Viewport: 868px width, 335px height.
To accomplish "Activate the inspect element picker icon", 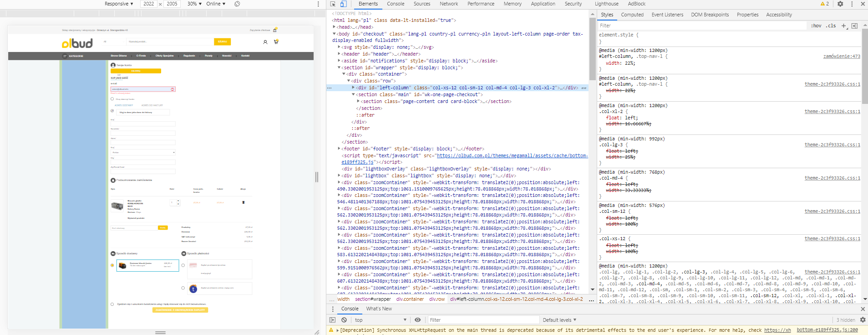I will point(333,4).
